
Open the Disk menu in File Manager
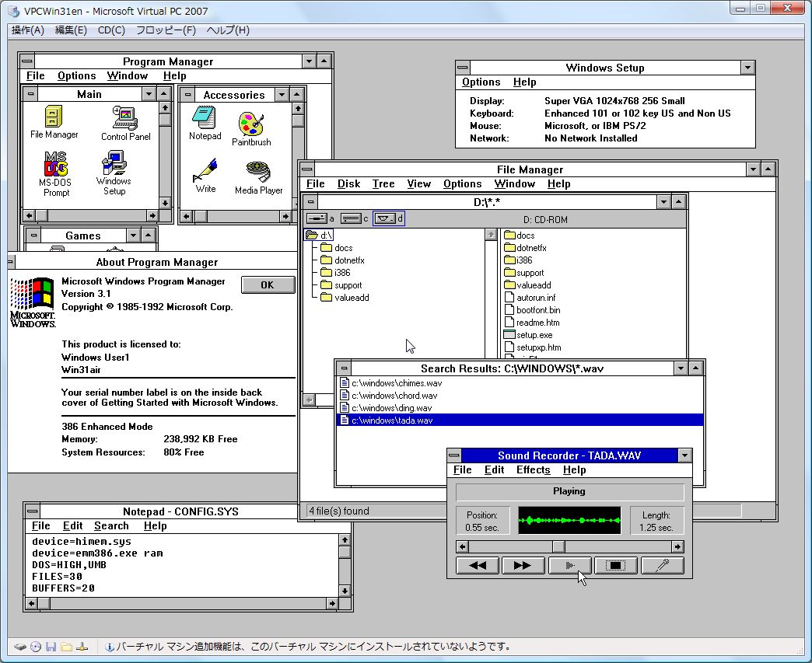[x=348, y=183]
